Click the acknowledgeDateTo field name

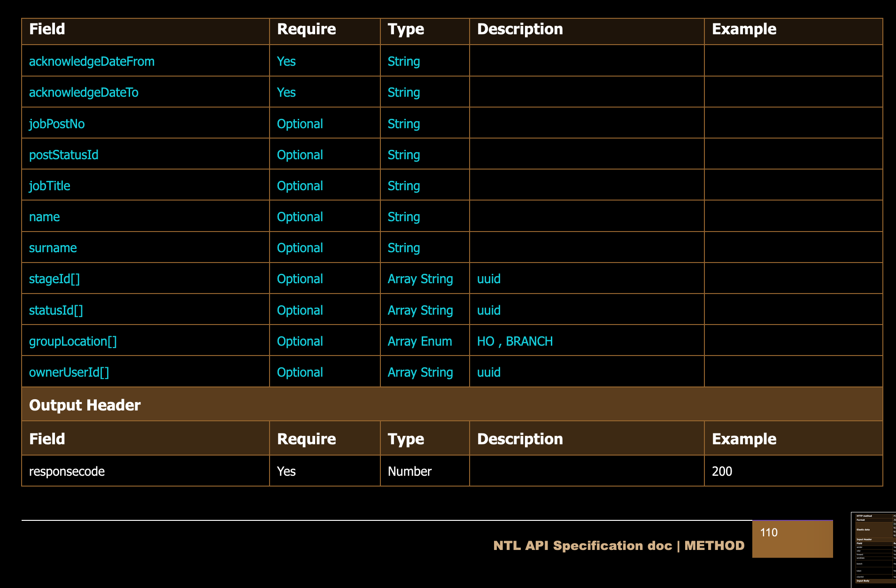click(x=84, y=93)
